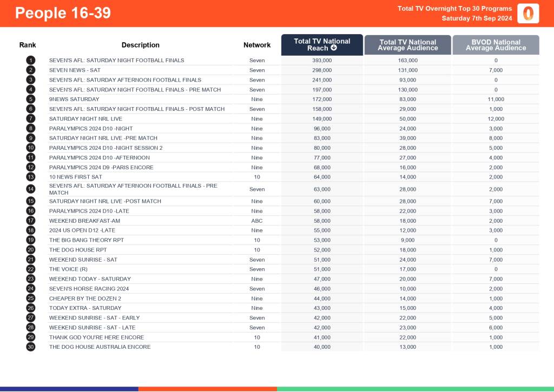Image resolution: width=554 pixels, height=392 pixels.
Task: Select the Total TV National Reach column header
Action: tap(322, 45)
